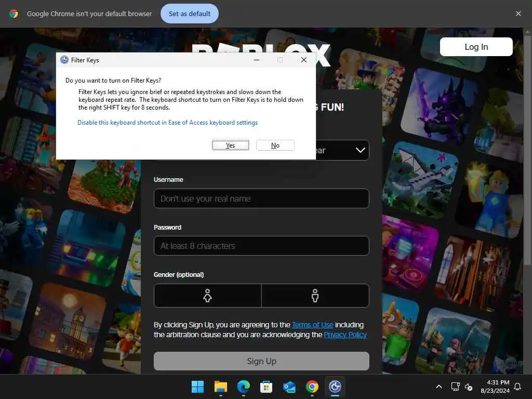
Task: Open the clock and date flyout
Action: [495, 387]
